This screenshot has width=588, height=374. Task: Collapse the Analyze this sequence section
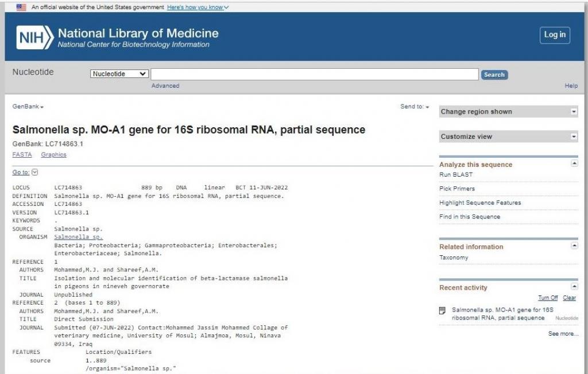574,164
